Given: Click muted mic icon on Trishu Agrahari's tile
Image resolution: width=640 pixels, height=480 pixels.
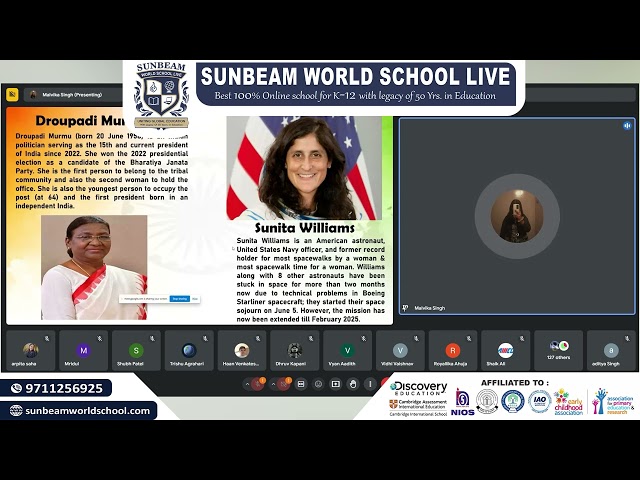Looking at the screenshot, I should (205, 338).
